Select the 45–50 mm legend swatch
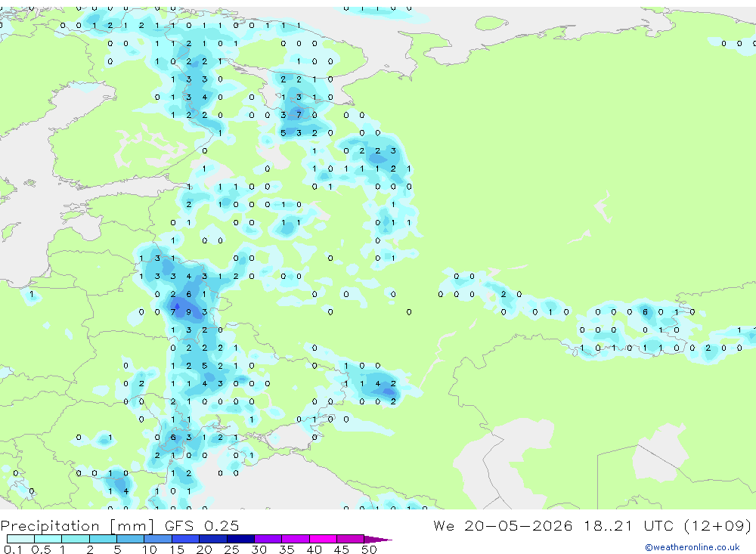This screenshot has height=554, width=756. [351, 539]
